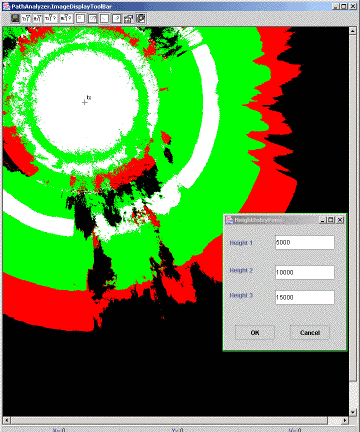The image size is (360, 432).
Task: Click the last dark toolbar icon
Action: point(141,18)
